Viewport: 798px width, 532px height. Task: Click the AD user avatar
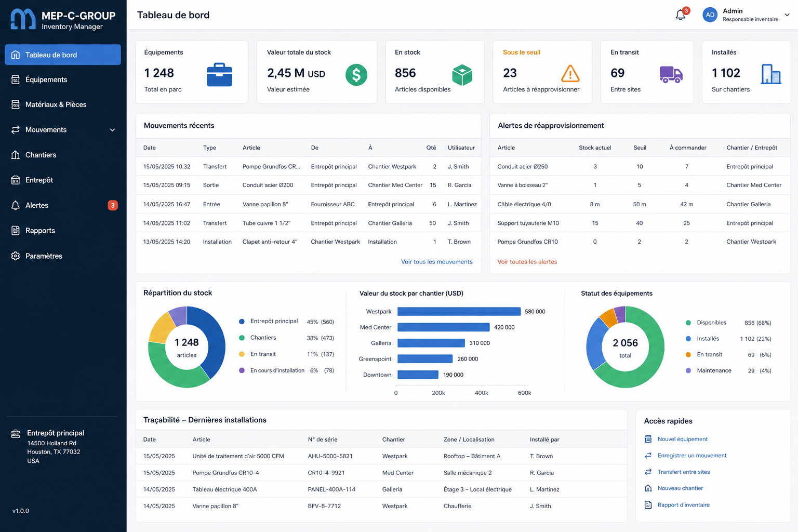click(x=710, y=15)
